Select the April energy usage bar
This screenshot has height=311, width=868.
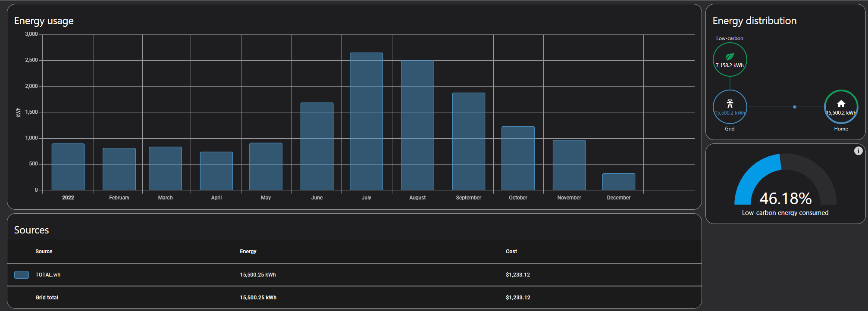coord(216,171)
